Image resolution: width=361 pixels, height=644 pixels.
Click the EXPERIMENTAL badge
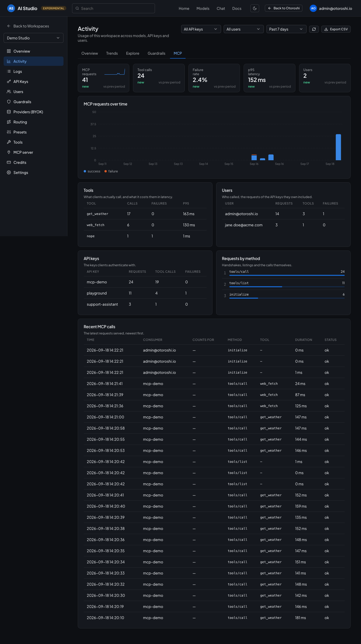53,8
